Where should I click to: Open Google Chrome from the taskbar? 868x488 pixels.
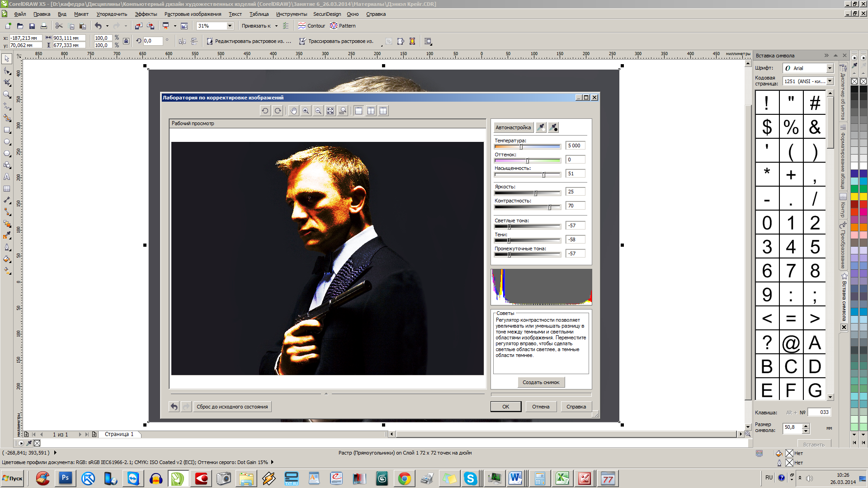click(404, 478)
